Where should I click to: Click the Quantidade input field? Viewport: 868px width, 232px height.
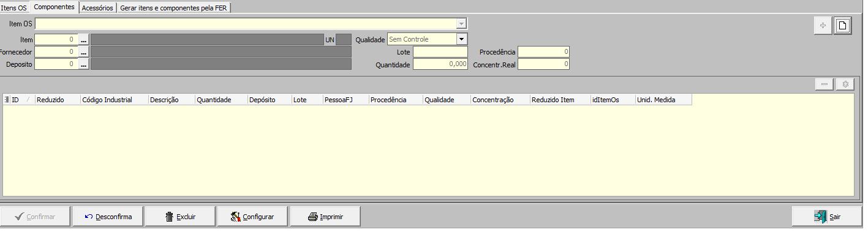[x=440, y=64]
